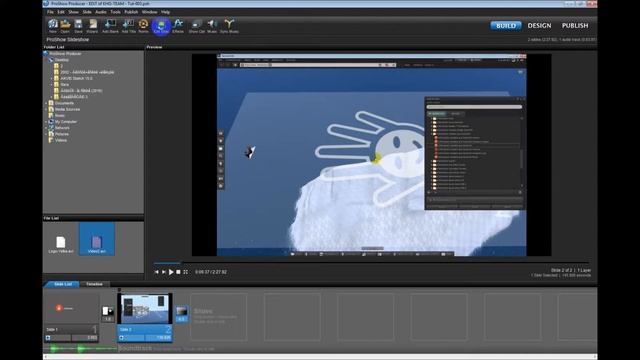Open the Slide menu

coord(87,12)
